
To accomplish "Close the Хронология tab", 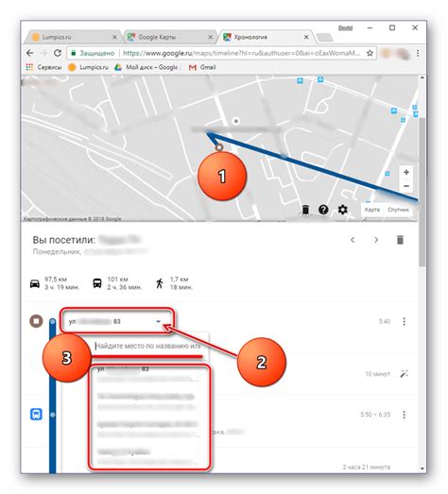I will [306, 37].
